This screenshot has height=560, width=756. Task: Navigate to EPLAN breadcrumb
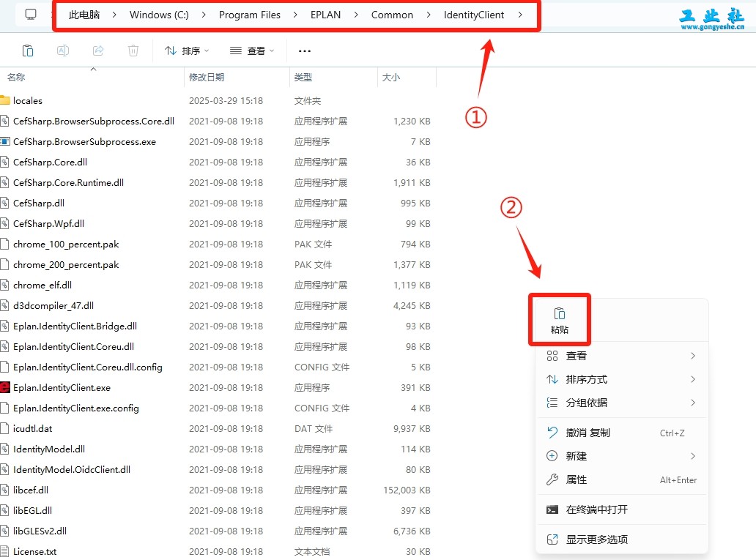click(x=325, y=15)
